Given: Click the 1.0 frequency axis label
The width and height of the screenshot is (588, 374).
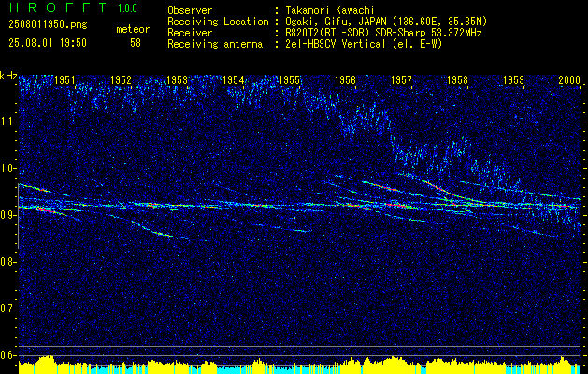Looking at the screenshot, I should [8, 168].
